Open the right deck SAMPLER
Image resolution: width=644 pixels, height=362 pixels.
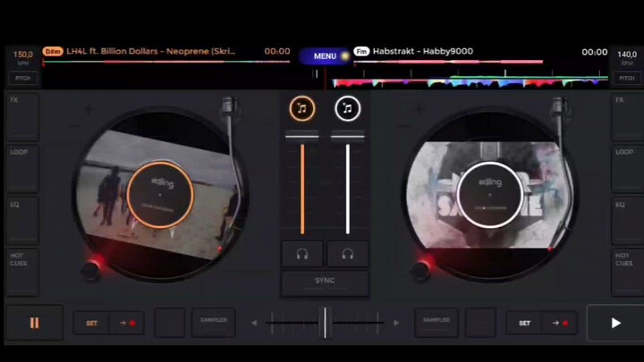(x=436, y=323)
